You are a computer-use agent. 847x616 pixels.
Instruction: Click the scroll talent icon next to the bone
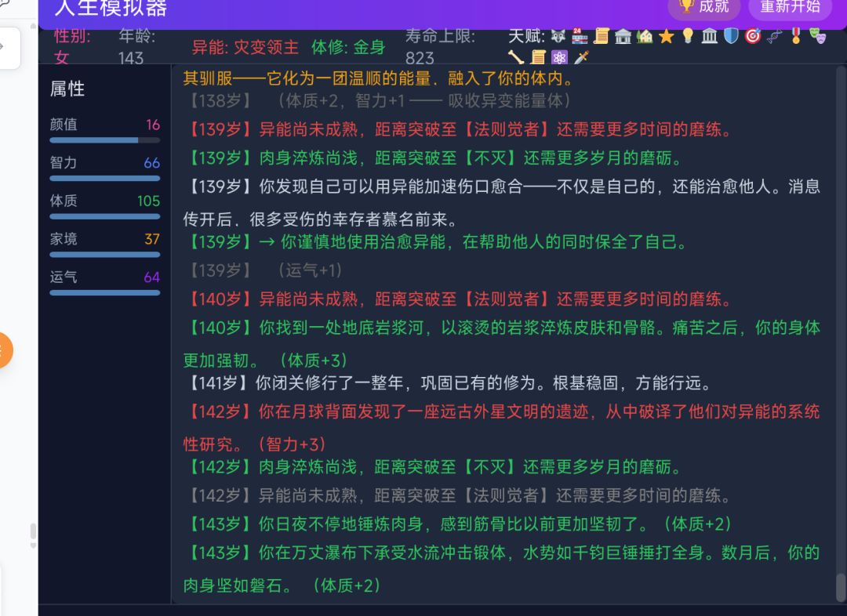pyautogui.click(x=537, y=56)
